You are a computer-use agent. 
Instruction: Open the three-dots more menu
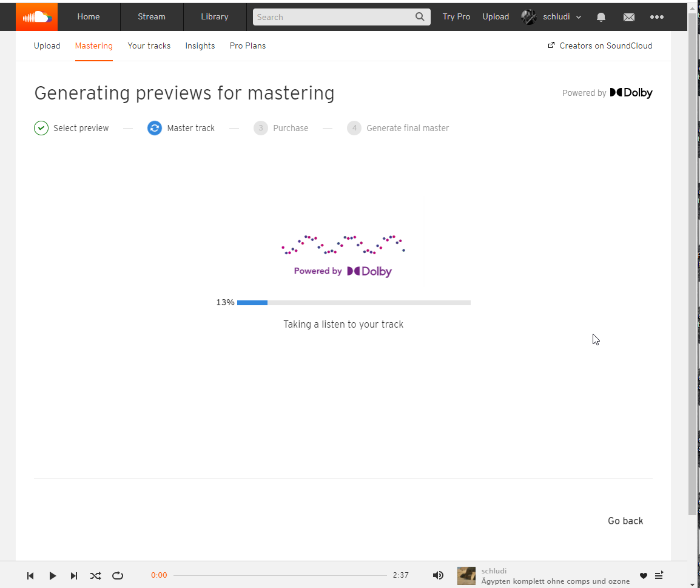[656, 17]
